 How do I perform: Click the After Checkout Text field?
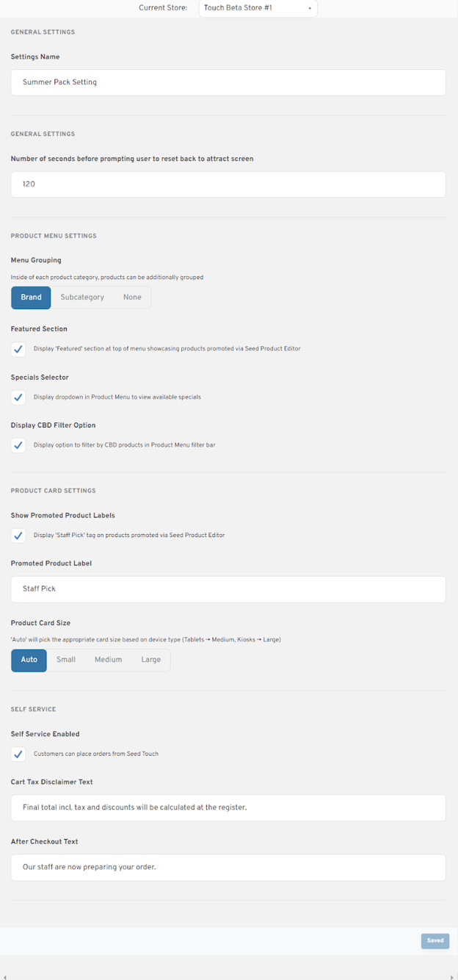(228, 867)
